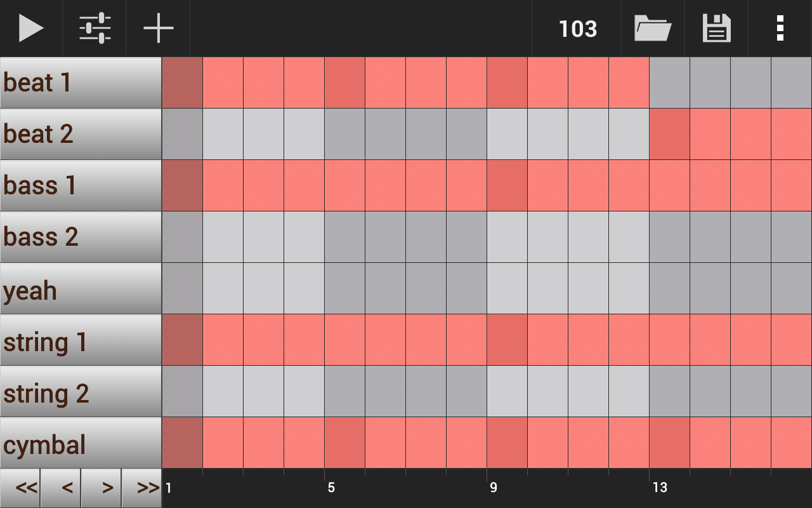Viewport: 812px width, 508px height.
Task: Select the beat 2 track name
Action: 81,133
